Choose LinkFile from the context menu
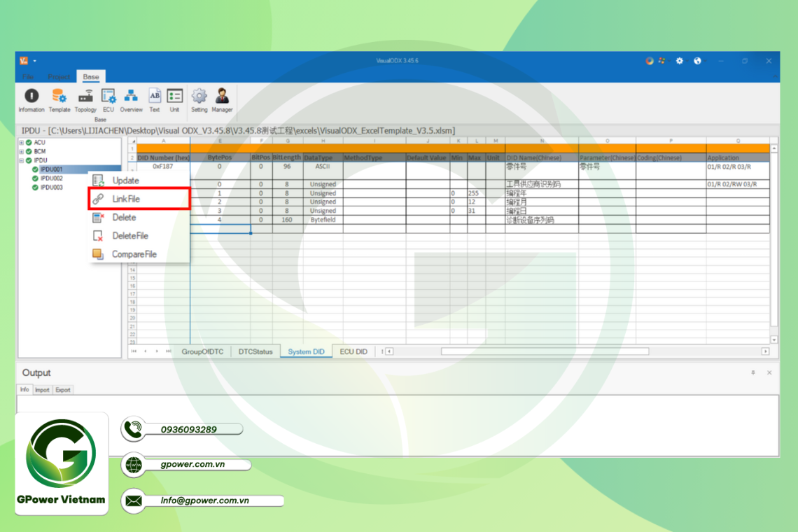Viewport: 798px width, 532px height. [139, 199]
